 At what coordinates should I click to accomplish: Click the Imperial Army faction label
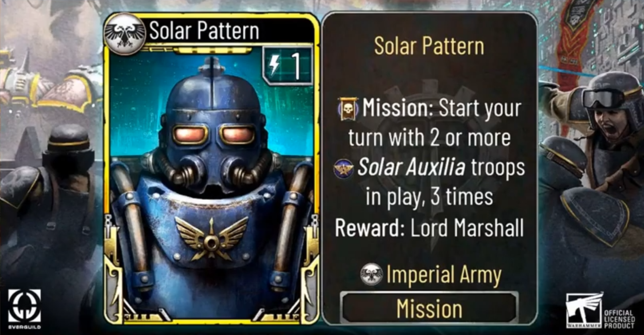443,275
